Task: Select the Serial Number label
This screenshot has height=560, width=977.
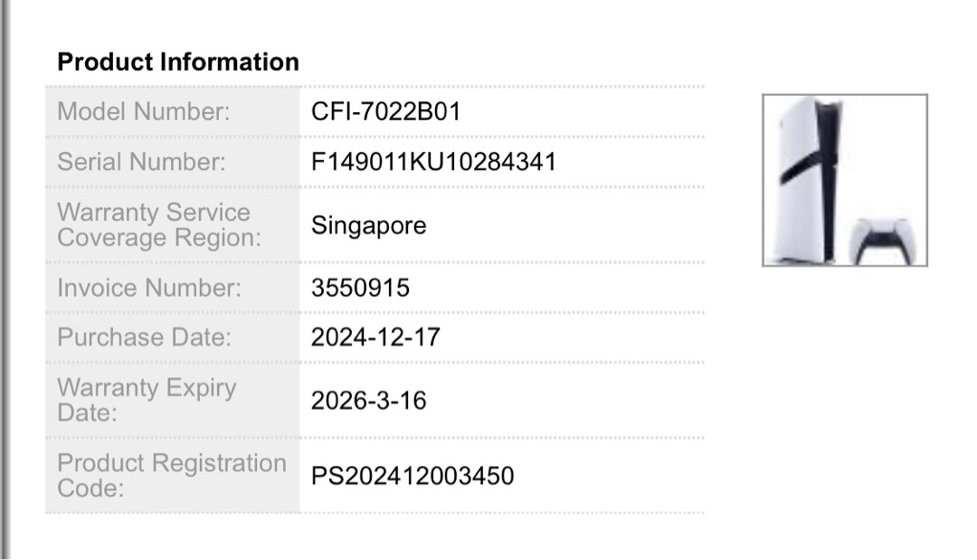Action: click(141, 162)
